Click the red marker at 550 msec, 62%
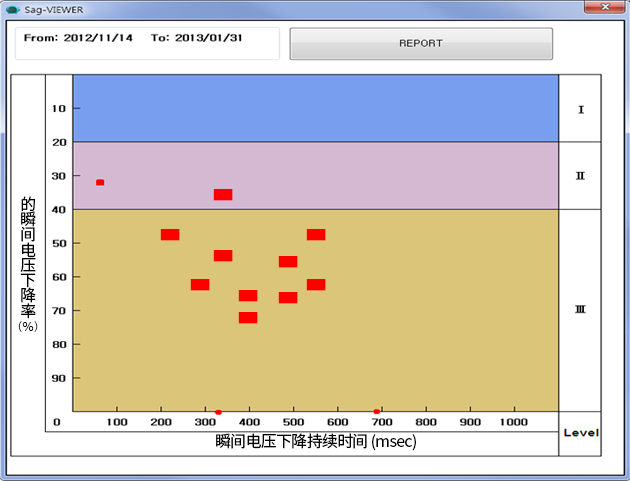630x481 pixels. [316, 285]
